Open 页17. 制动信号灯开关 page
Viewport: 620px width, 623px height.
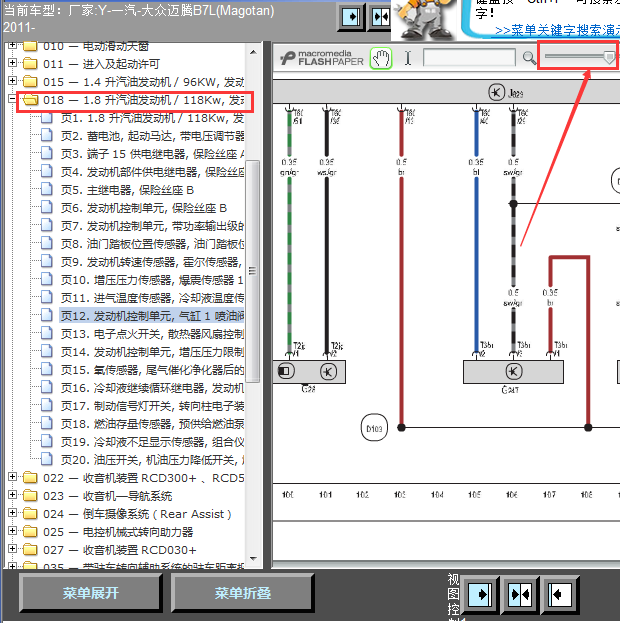pyautogui.click(x=152, y=406)
